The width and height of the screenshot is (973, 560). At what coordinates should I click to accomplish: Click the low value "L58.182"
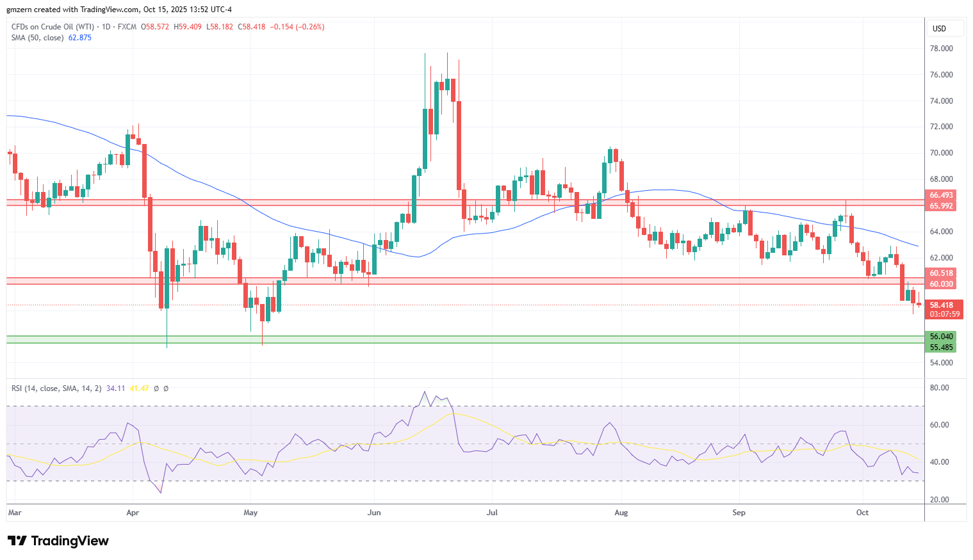click(220, 27)
